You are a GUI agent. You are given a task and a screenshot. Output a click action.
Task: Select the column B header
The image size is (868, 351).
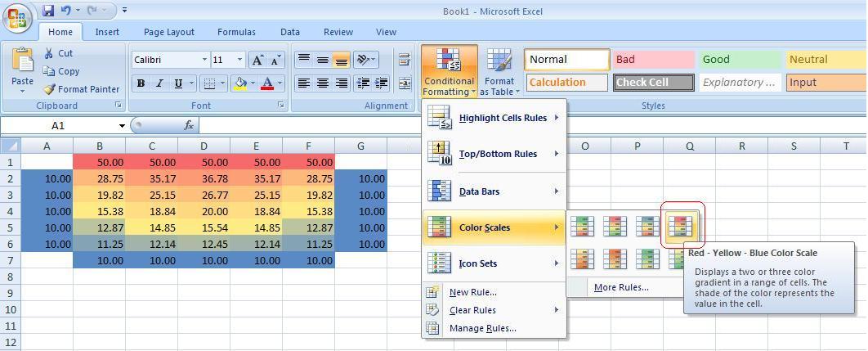99,146
